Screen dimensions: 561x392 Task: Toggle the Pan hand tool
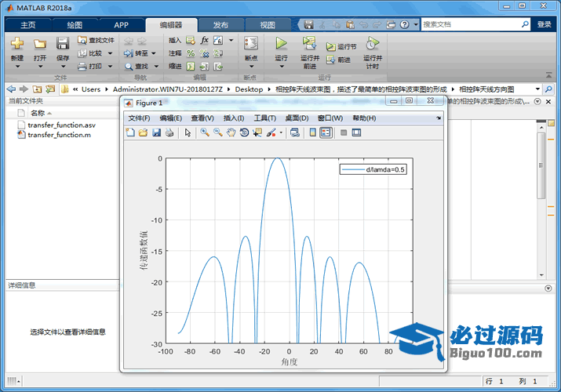231,132
